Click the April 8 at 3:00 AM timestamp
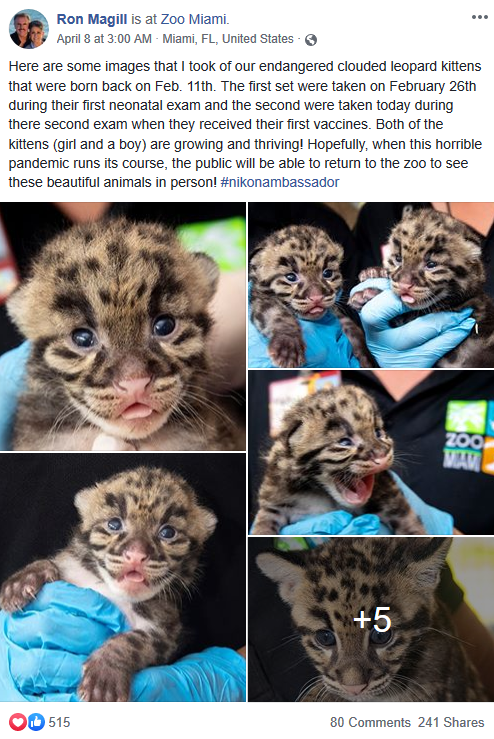Viewport: 494px width, 739px height. (x=104, y=39)
